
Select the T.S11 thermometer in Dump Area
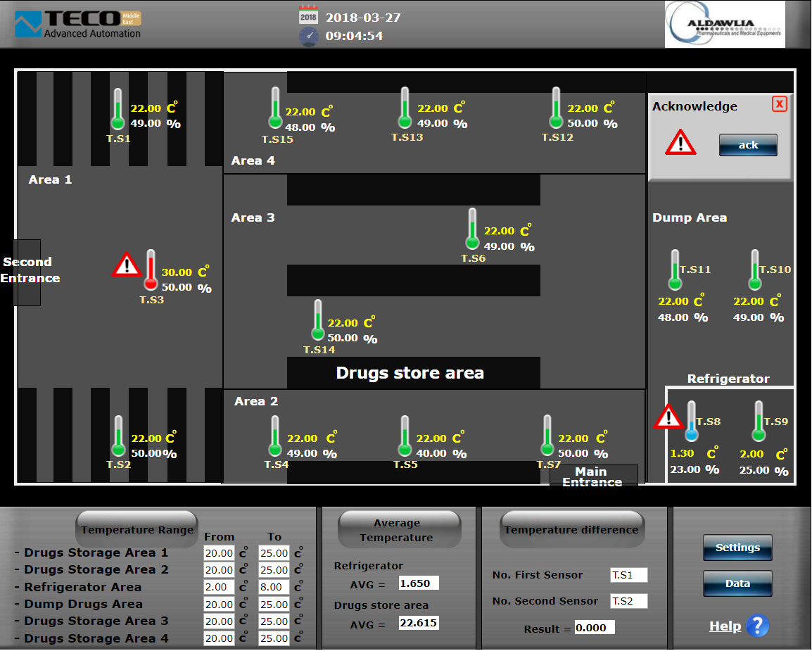pos(675,270)
